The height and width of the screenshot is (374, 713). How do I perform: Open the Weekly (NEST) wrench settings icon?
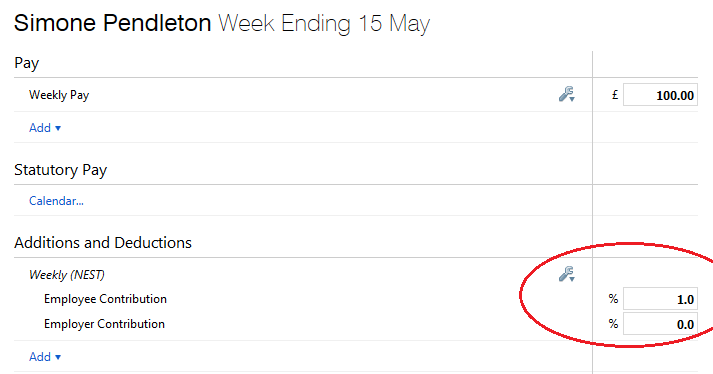click(x=567, y=274)
